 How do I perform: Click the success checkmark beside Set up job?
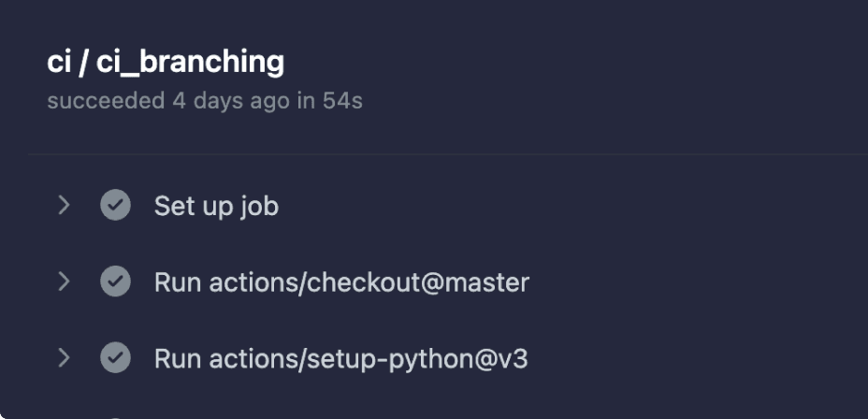(115, 205)
